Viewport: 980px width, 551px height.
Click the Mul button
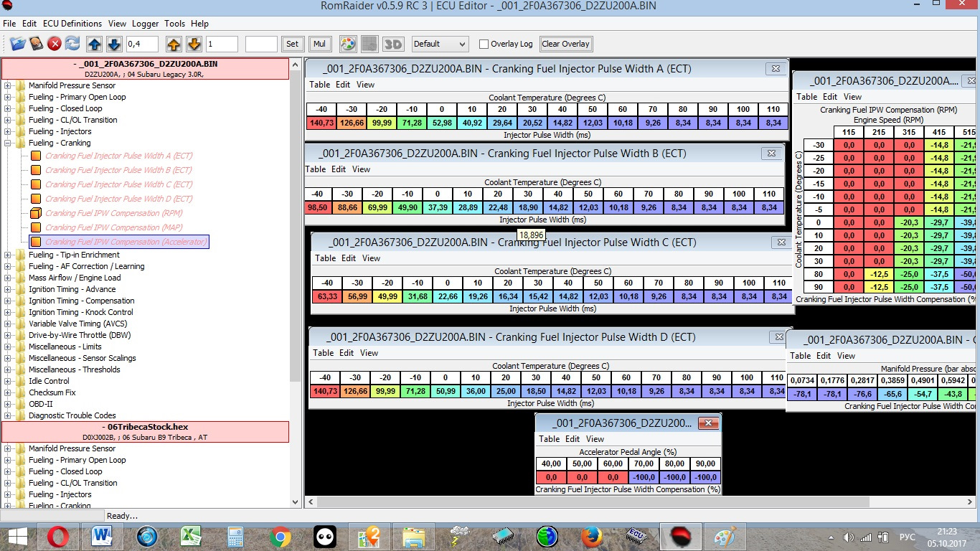319,44
